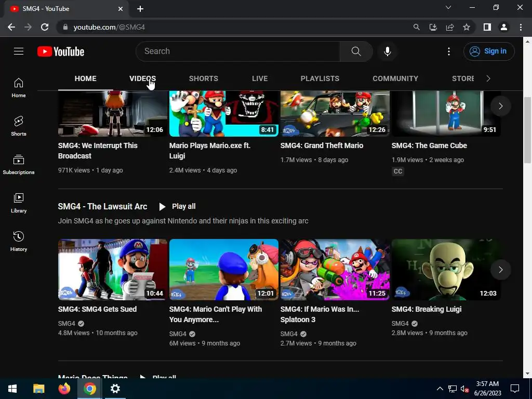
Task: Click title SMG4: The Game Cube
Action: pyautogui.click(x=429, y=145)
